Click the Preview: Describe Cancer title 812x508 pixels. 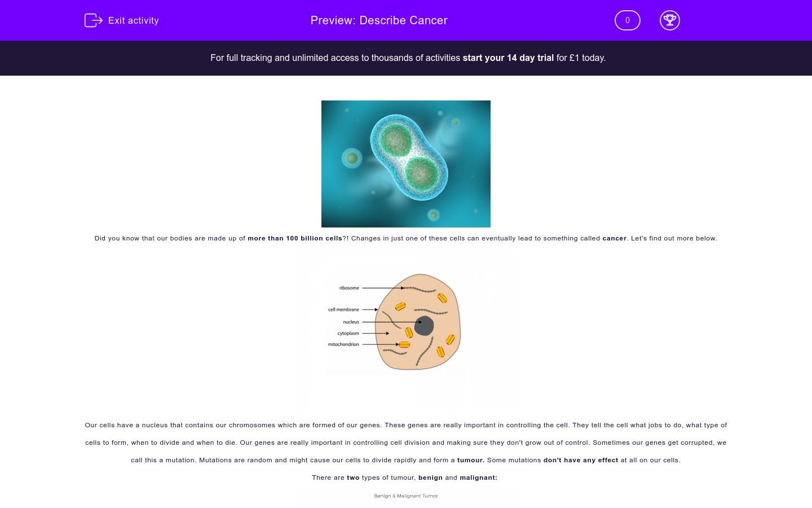(x=378, y=20)
